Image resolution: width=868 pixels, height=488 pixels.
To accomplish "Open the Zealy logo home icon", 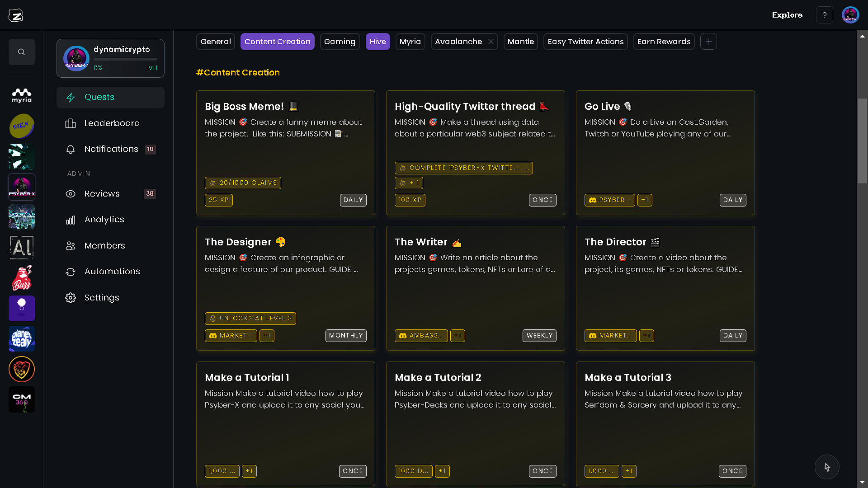I will [x=16, y=15].
